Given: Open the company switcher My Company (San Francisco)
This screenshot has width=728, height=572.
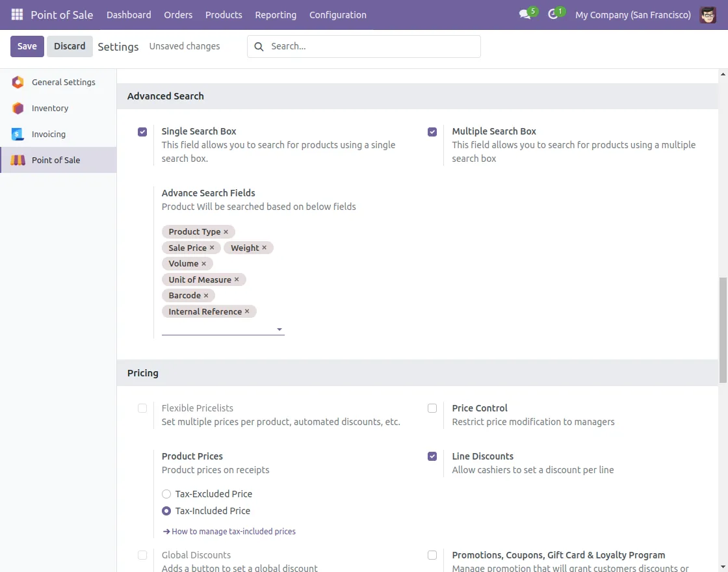Looking at the screenshot, I should click(x=632, y=14).
